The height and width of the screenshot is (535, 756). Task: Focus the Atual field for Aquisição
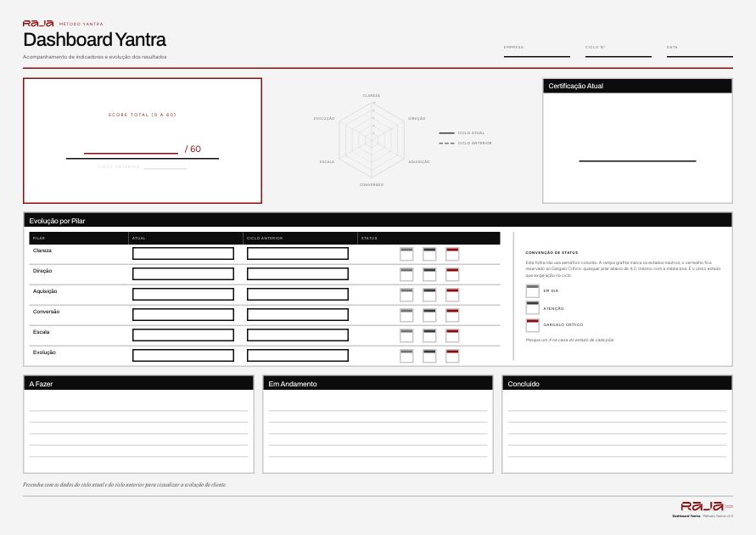point(183,294)
